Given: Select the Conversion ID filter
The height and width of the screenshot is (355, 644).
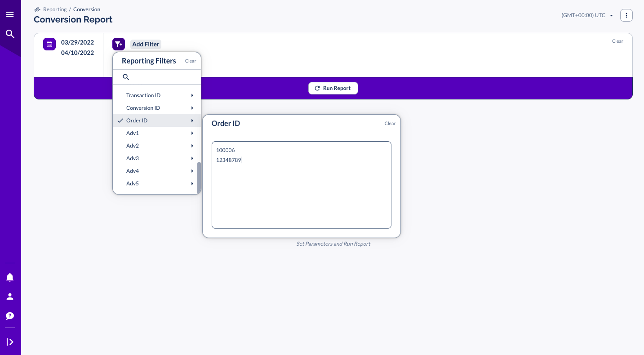Looking at the screenshot, I should [x=156, y=108].
